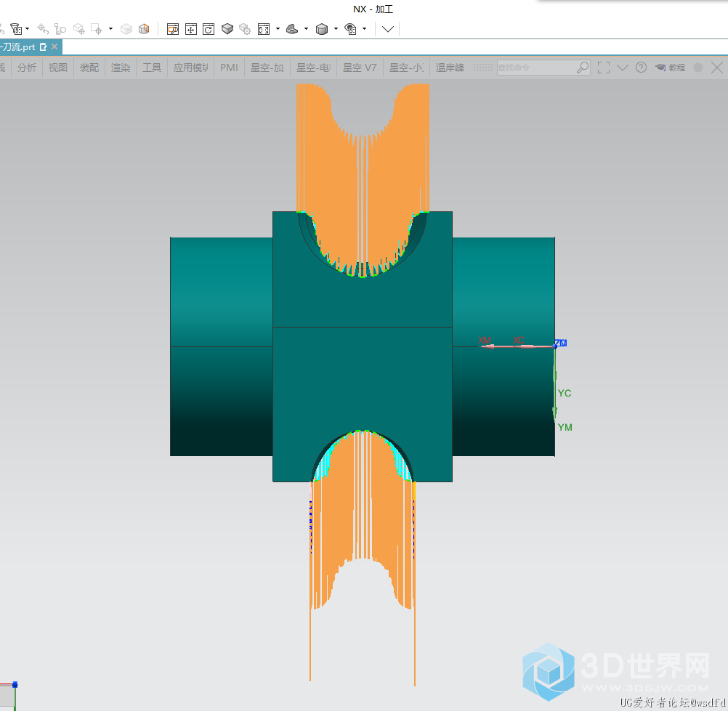Click the body crosshair selection icon
Screen dimensions: 728x711
tap(79, 29)
